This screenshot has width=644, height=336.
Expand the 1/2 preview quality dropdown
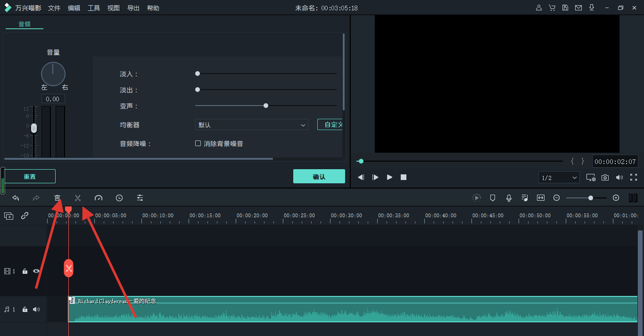point(559,178)
